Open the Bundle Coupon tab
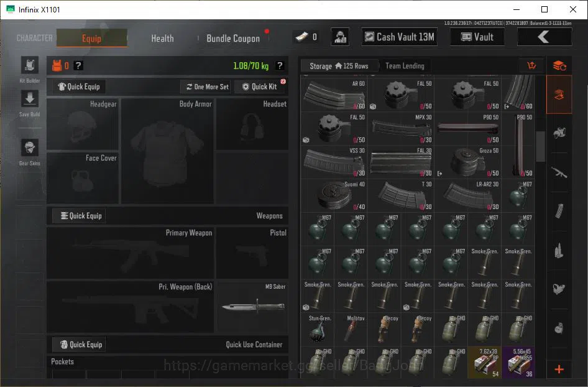The height and width of the screenshot is (387, 588). click(233, 39)
